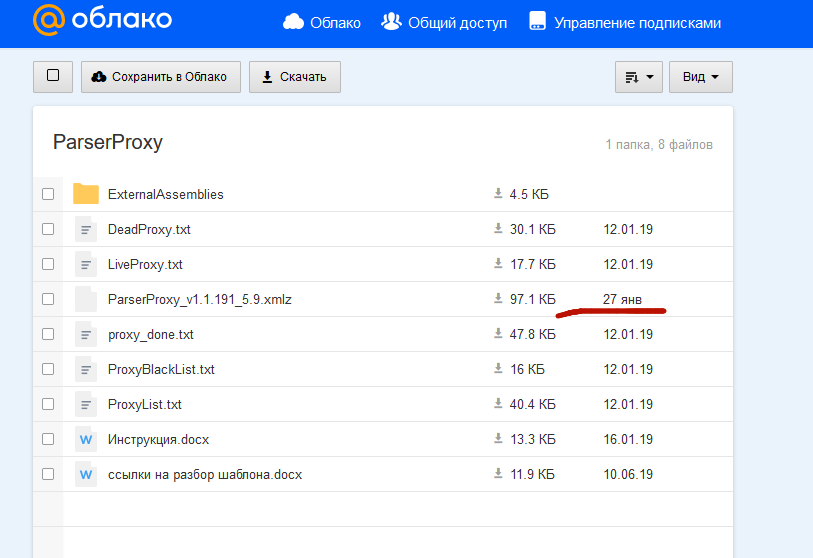Select the proxy_done.txt checkbox

pos(48,334)
